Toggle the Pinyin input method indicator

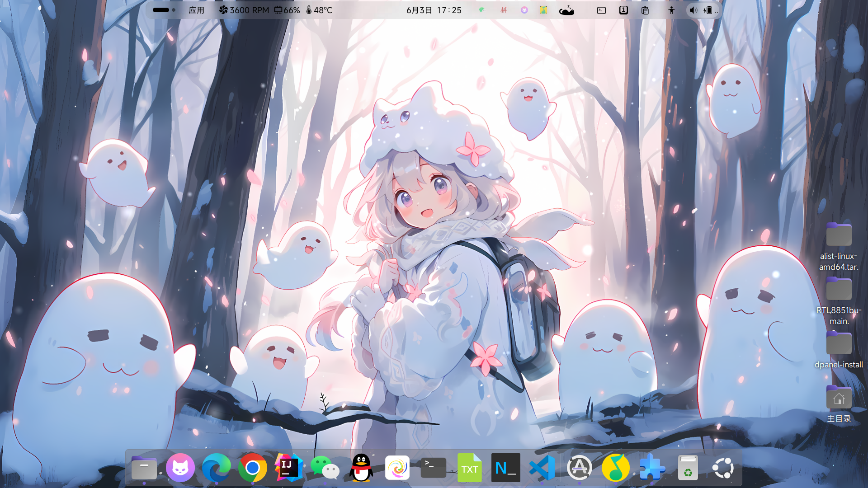(x=503, y=10)
